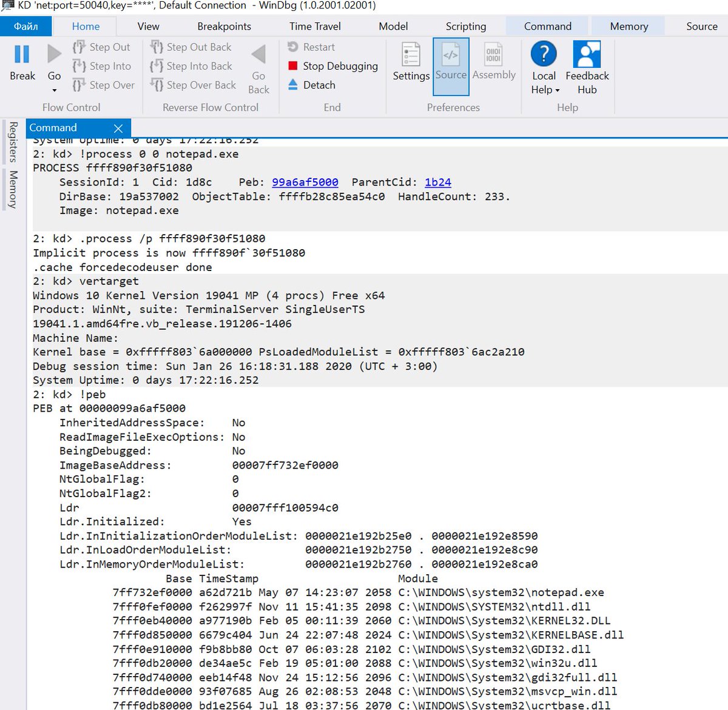The height and width of the screenshot is (710, 728).
Task: Open the Memory ribbon tab
Action: (x=629, y=27)
